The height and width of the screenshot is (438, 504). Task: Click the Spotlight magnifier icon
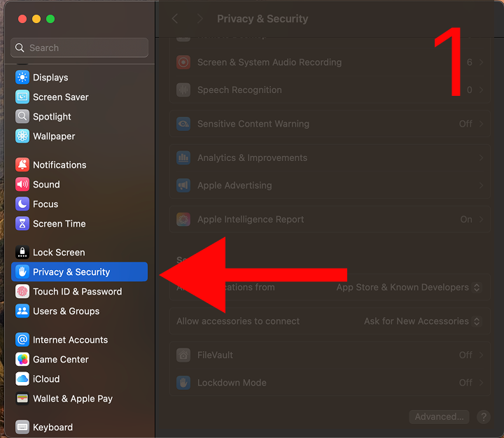click(22, 117)
